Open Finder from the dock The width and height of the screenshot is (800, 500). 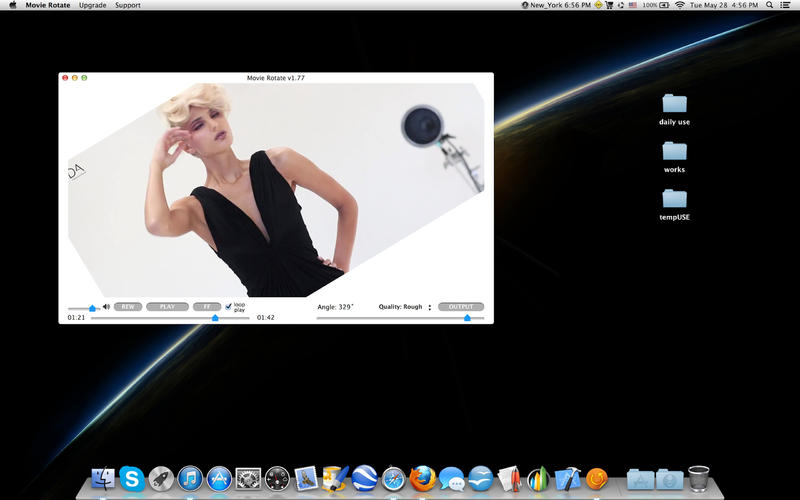click(x=103, y=479)
